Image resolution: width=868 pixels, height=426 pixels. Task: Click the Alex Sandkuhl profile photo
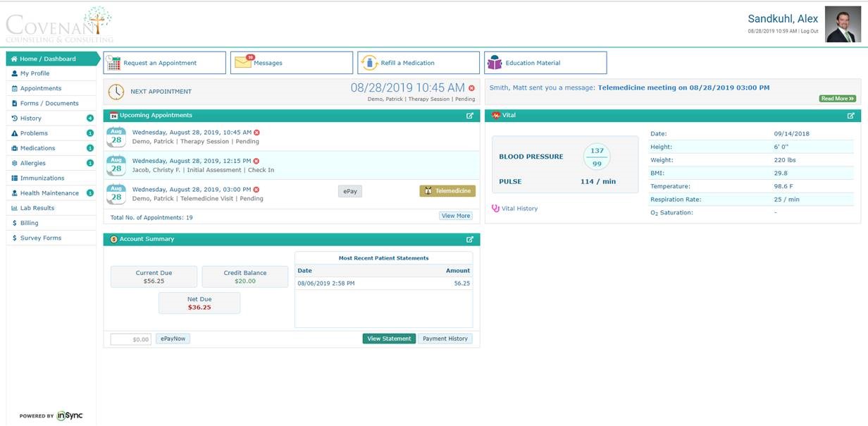pos(843,25)
